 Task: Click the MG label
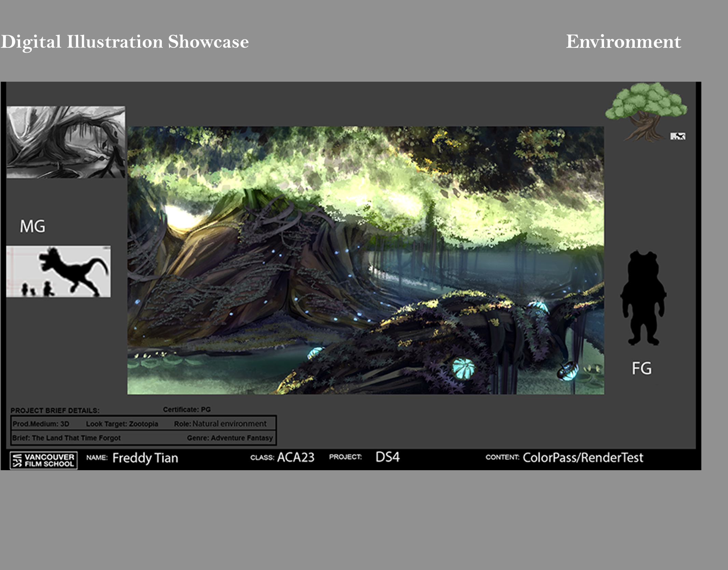(x=32, y=226)
